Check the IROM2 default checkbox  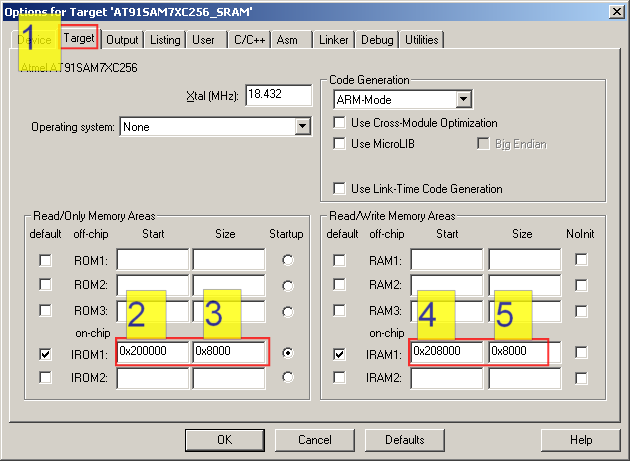(x=45, y=377)
